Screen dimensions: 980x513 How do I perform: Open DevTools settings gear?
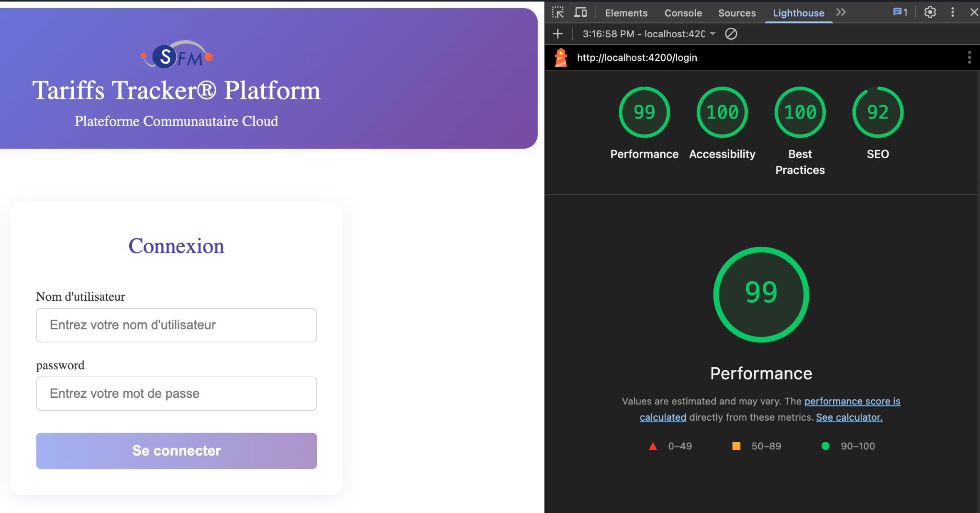(930, 12)
